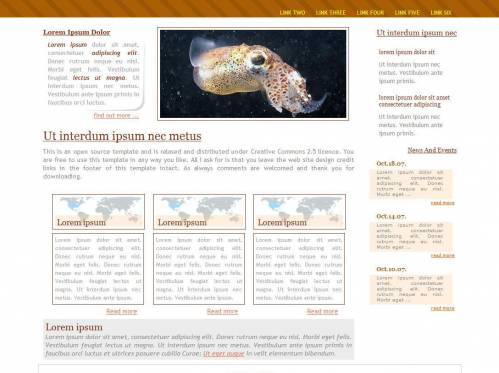Open LINK SIX in the header bar
This screenshot has width=499, height=373.
(x=441, y=13)
